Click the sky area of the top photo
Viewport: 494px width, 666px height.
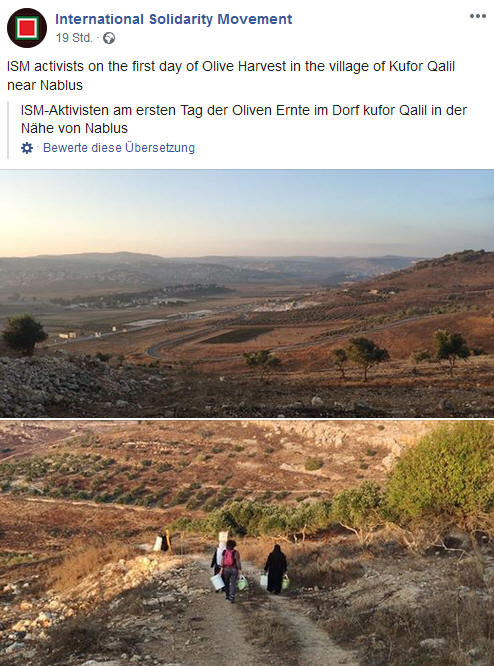pos(247,210)
